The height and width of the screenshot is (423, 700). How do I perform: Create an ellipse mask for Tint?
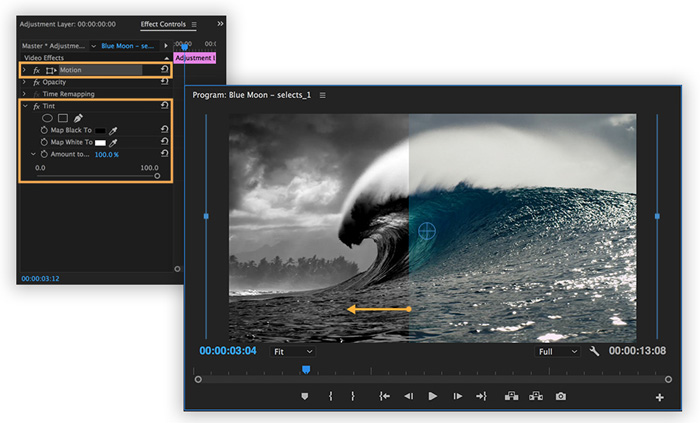(47, 118)
